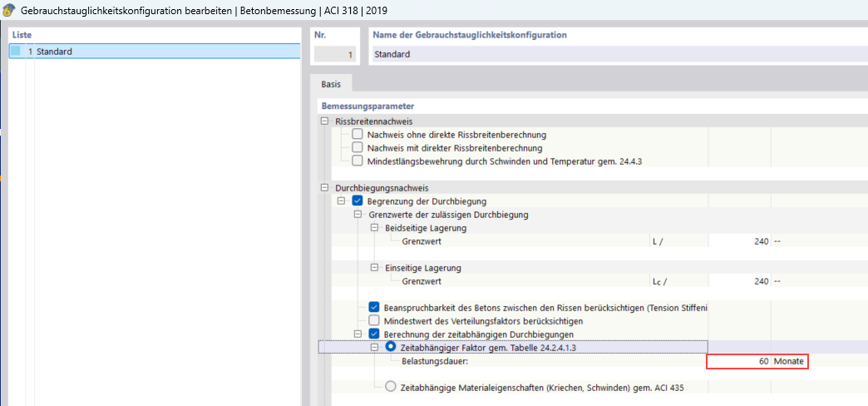The width and height of the screenshot is (868, 406).
Task: Enable Mindestlängsbewehrung durch Schwinden und Temperatur
Action: (x=358, y=161)
